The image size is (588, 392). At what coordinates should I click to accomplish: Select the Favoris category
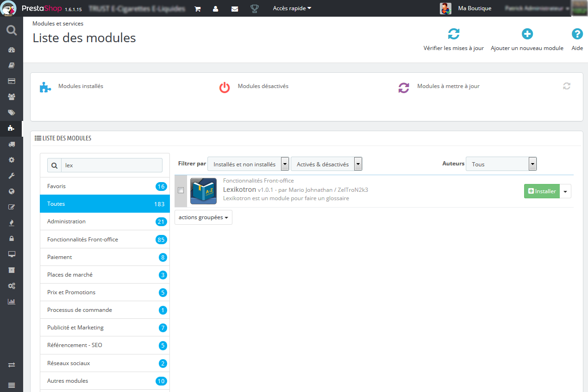tap(105, 186)
